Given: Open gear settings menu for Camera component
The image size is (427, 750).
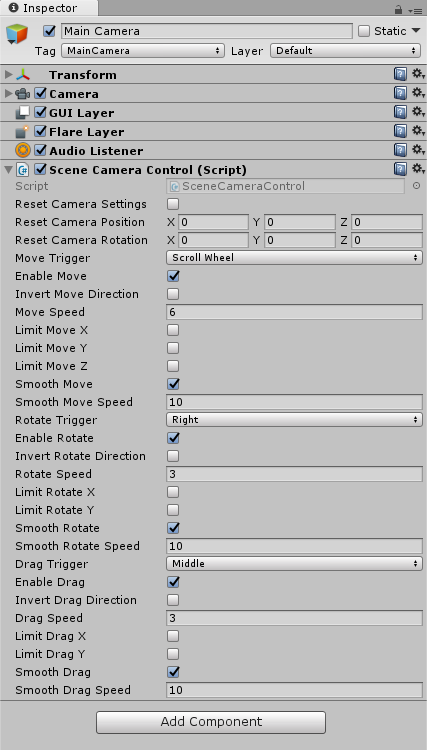Looking at the screenshot, I should pos(419,93).
